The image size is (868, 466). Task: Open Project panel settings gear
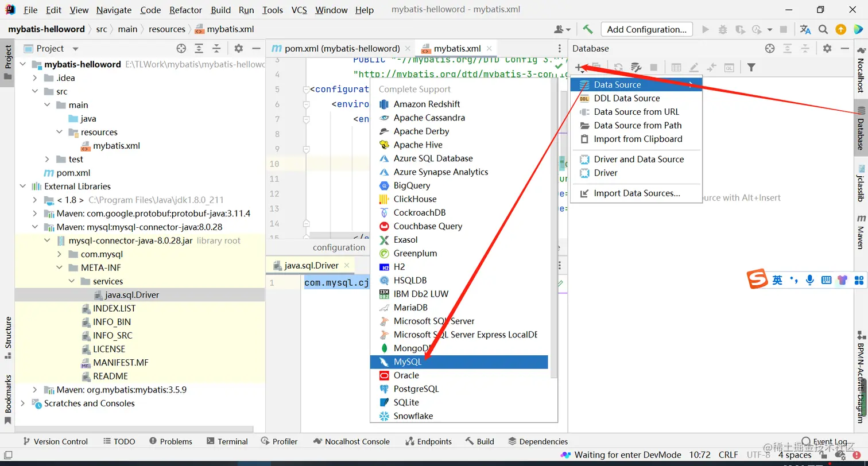coord(239,49)
